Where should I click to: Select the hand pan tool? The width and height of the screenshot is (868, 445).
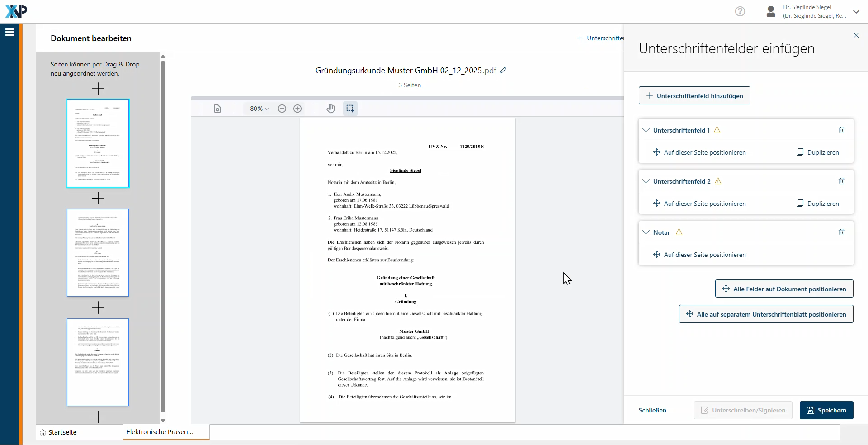click(331, 109)
